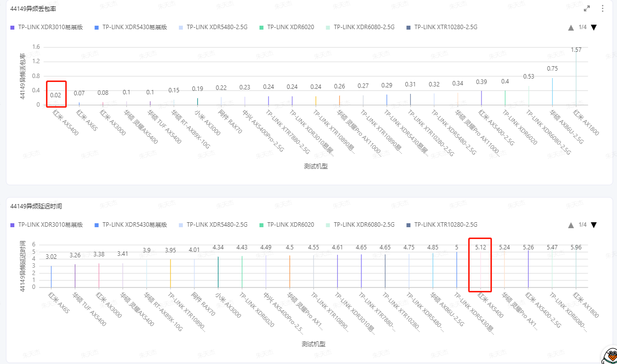Click green XDR6020 color swatch in 延迟时间 legend
Viewport: 617px width, 364px height.
point(262,225)
